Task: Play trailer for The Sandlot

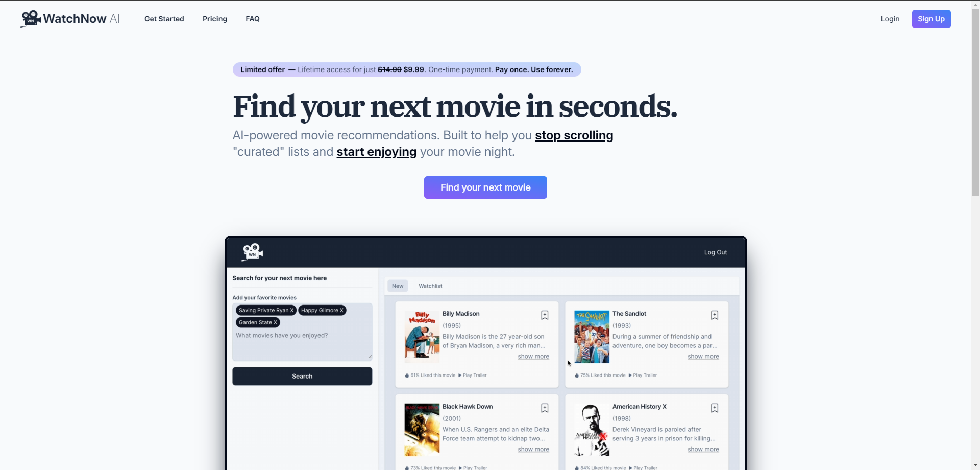Action: pyautogui.click(x=644, y=375)
